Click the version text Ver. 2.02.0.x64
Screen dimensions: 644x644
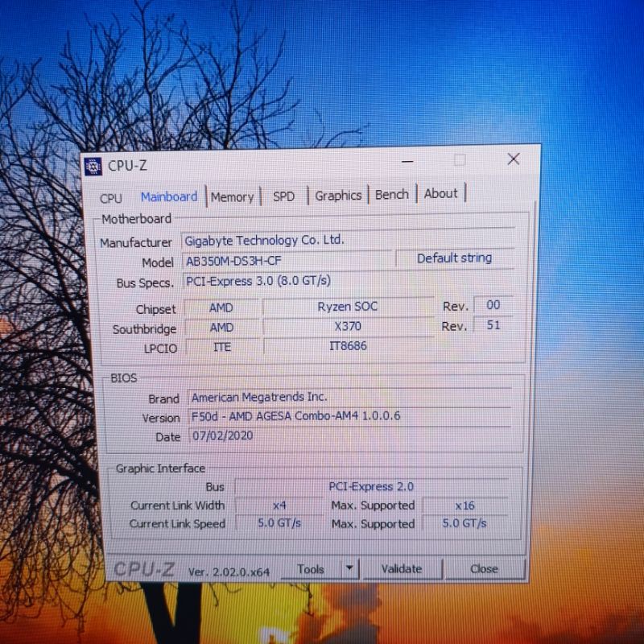click(229, 572)
